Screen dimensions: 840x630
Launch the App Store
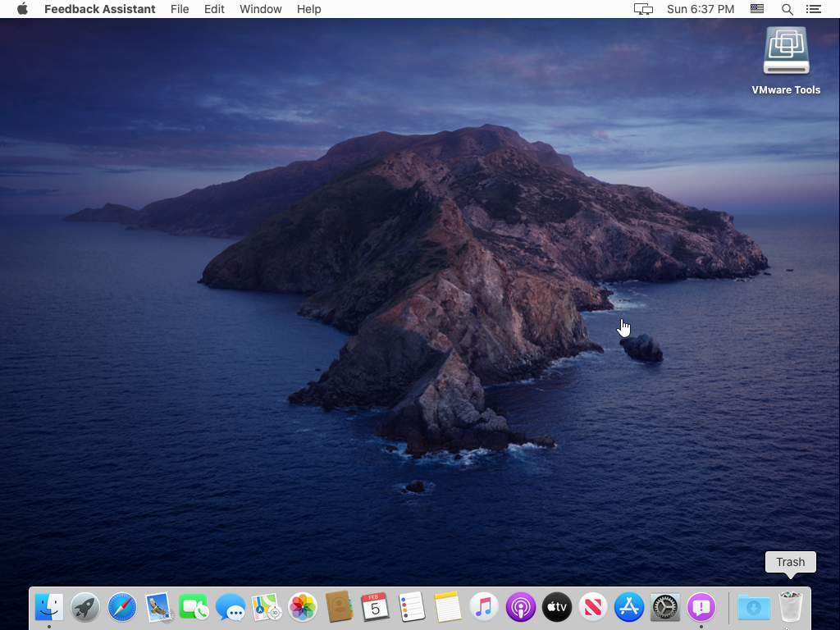pyautogui.click(x=629, y=607)
